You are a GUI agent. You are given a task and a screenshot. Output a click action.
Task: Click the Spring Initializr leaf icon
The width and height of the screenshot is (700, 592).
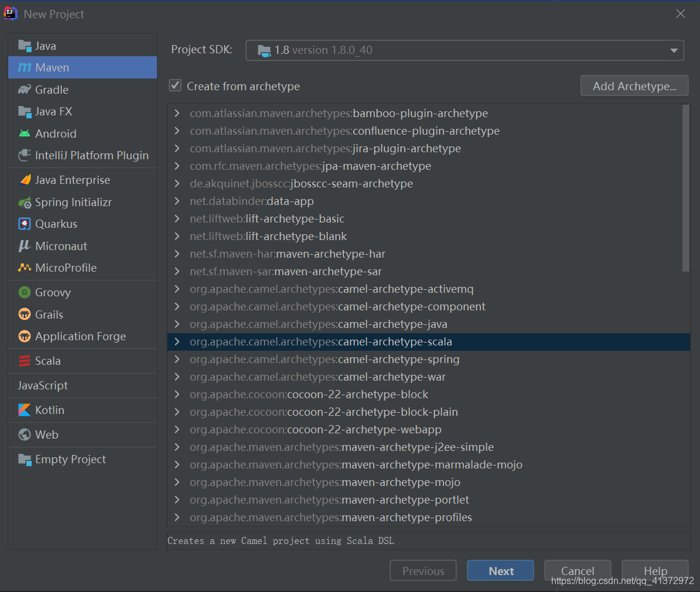(25, 203)
